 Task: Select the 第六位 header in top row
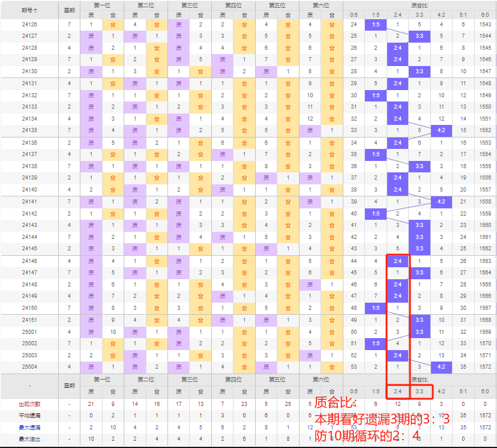(321, 5)
